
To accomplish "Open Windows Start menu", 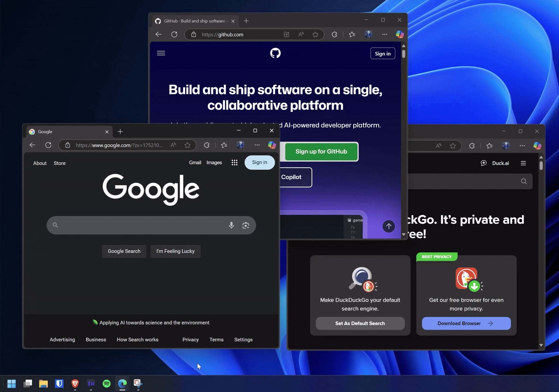I will point(11,384).
